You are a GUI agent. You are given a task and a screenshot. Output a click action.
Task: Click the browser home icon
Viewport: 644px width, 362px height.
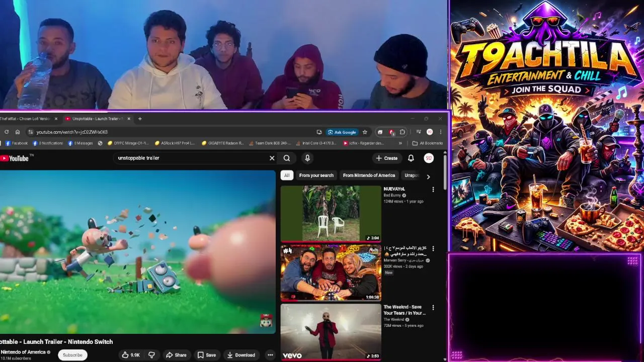click(x=18, y=132)
